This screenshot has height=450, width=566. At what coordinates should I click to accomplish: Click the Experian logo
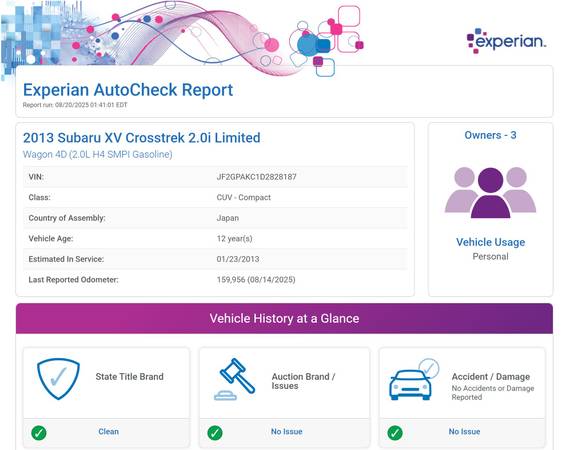tap(506, 40)
